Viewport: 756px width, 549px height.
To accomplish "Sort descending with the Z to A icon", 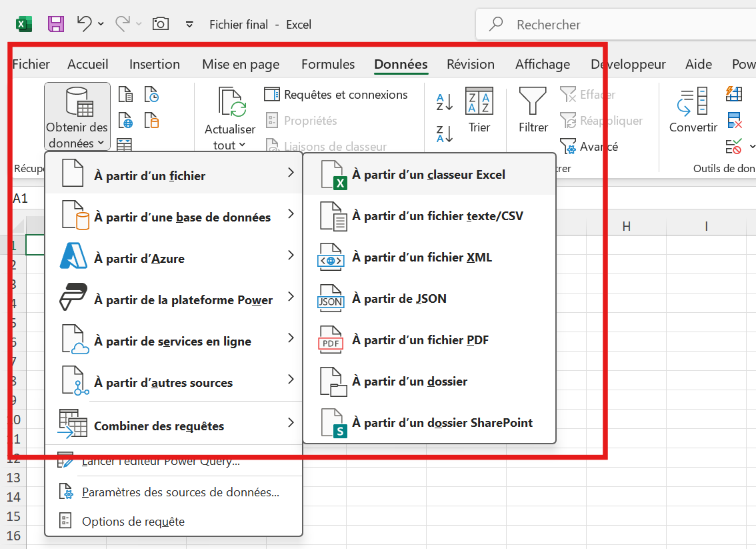I will coord(445,133).
